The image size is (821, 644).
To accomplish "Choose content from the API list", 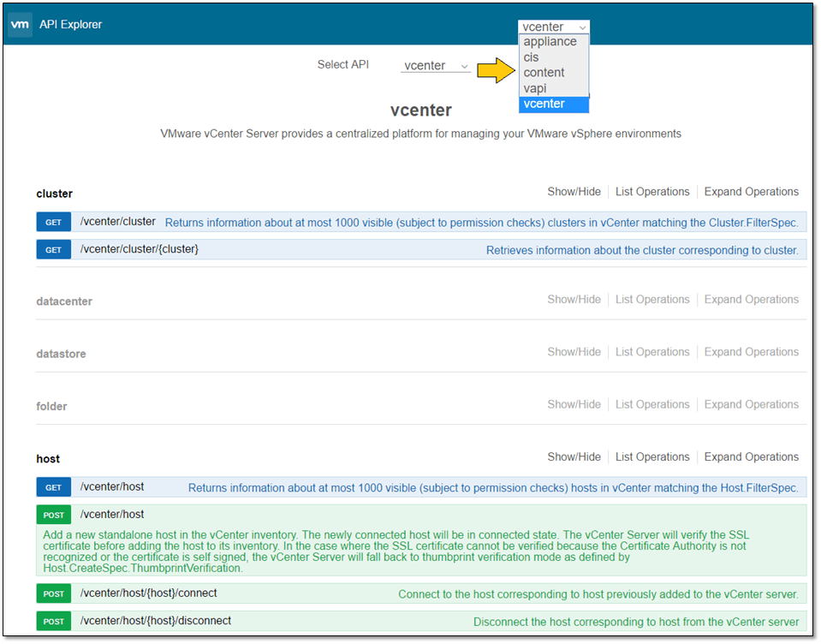I will pyautogui.click(x=553, y=73).
